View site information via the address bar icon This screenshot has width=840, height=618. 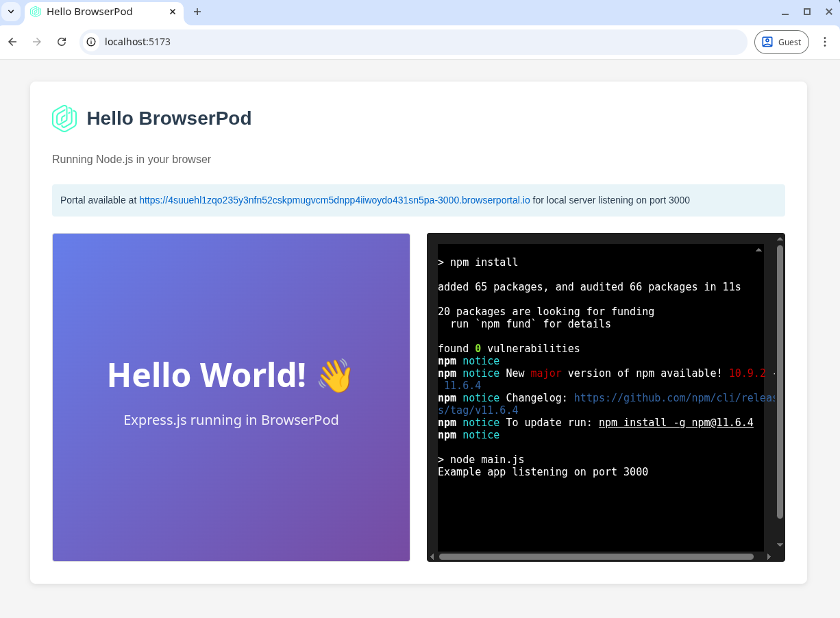coord(91,42)
